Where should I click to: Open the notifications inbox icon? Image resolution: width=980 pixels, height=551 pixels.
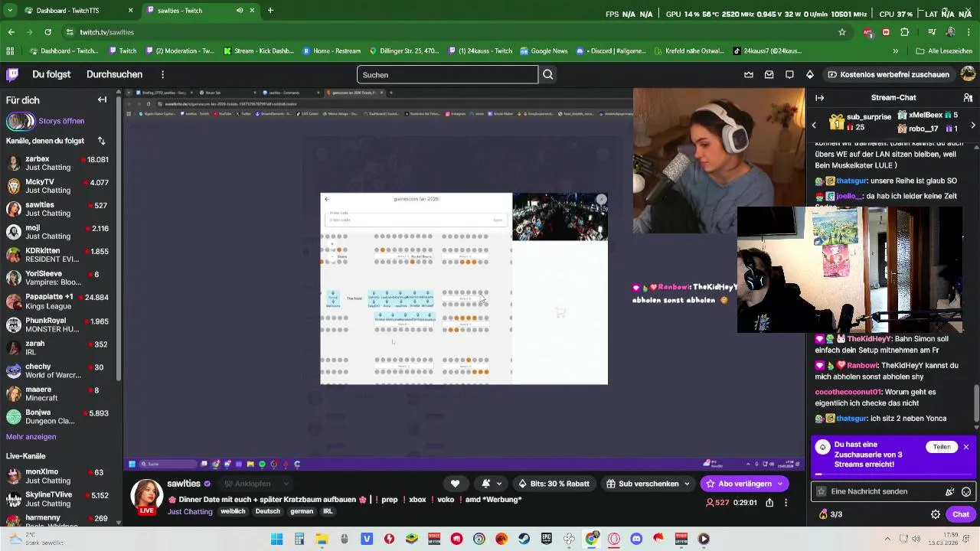pos(769,74)
